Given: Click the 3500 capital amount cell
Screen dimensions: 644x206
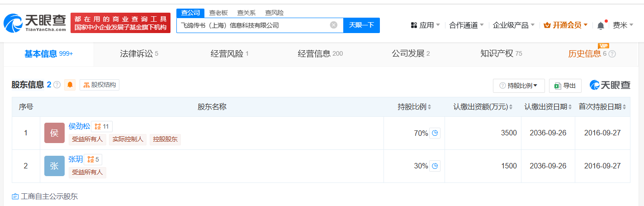Looking at the screenshot, I should pyautogui.click(x=483, y=133).
